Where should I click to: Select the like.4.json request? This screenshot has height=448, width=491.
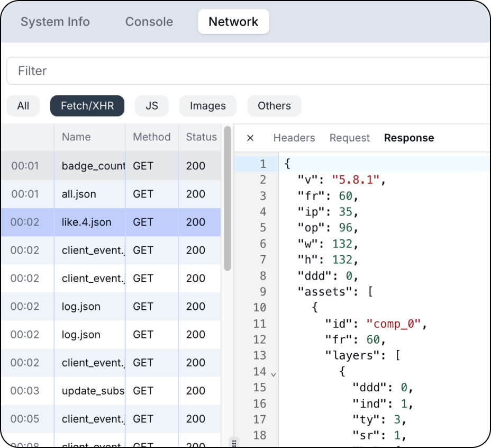pos(111,222)
